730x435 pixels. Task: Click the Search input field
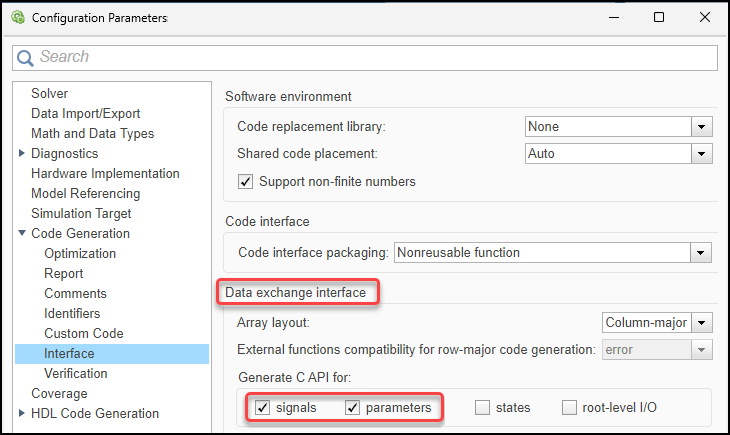pos(370,58)
